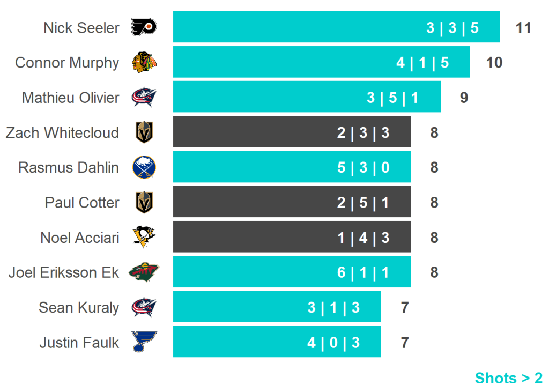Select the Noel Acciari player name
Screen dimensions: 549x392
point(80,238)
